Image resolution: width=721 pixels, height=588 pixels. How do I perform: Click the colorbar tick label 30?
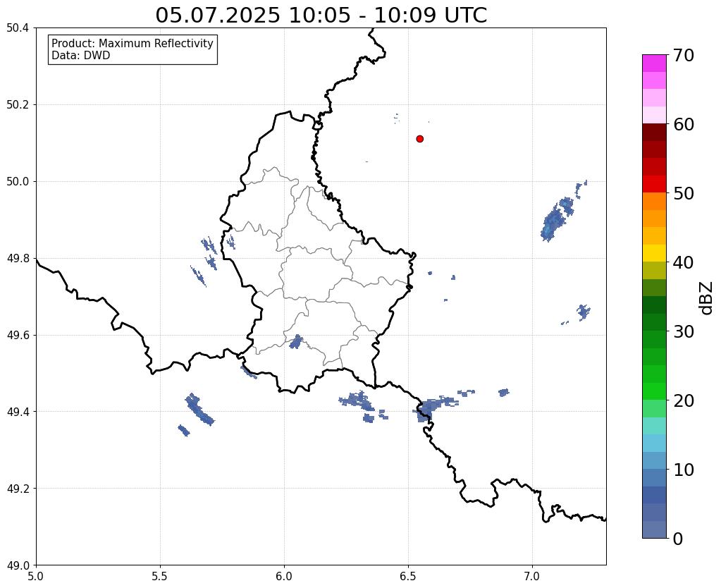684,331
